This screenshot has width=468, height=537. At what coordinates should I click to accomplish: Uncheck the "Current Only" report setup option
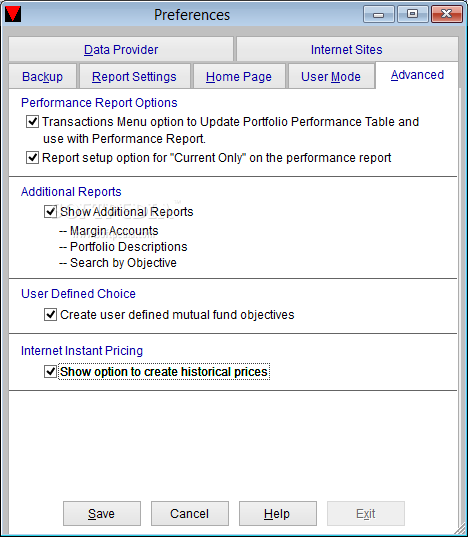[x=33, y=158]
